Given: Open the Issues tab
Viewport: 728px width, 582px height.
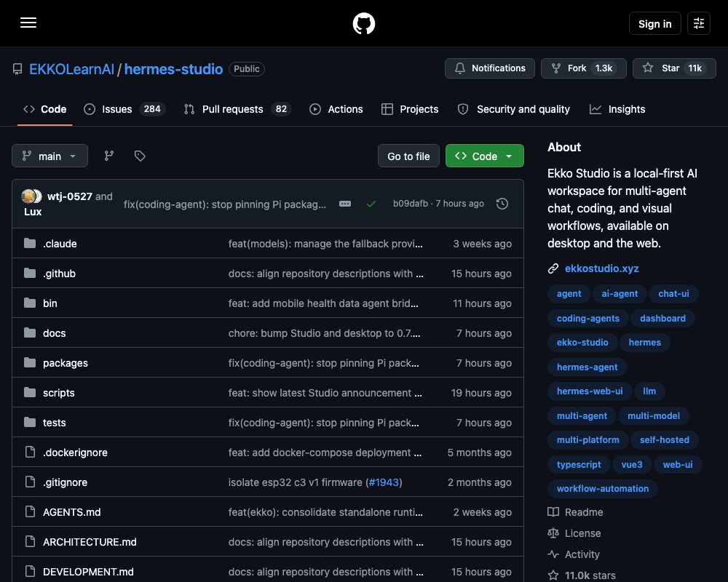Looking at the screenshot, I should point(124,109).
